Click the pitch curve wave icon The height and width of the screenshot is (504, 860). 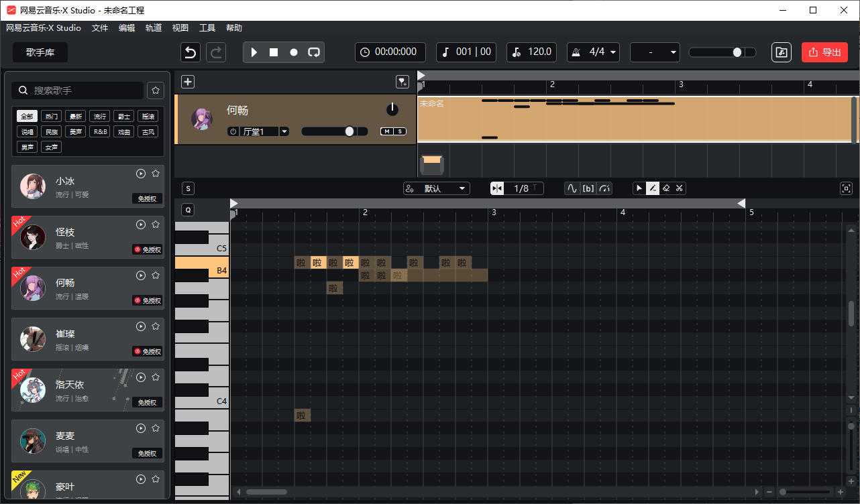tap(572, 188)
